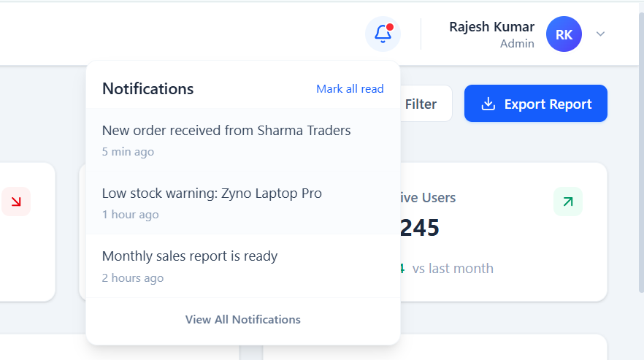Expand the user account dropdown chevron
The image size is (644, 360).
coord(600,34)
